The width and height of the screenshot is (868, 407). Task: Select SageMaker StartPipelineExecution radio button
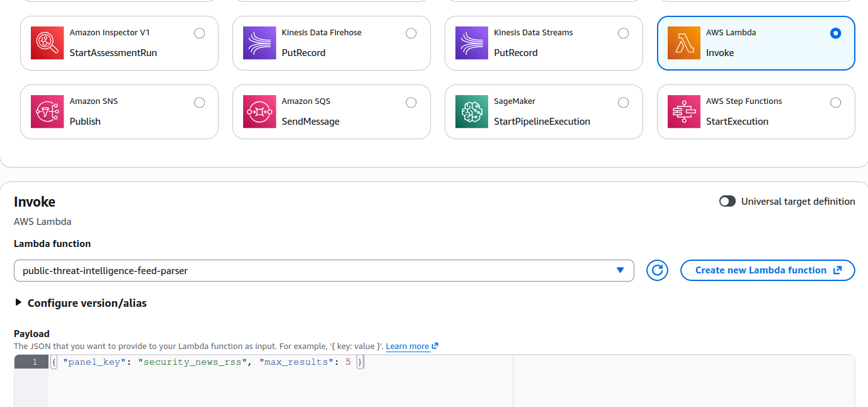click(623, 102)
